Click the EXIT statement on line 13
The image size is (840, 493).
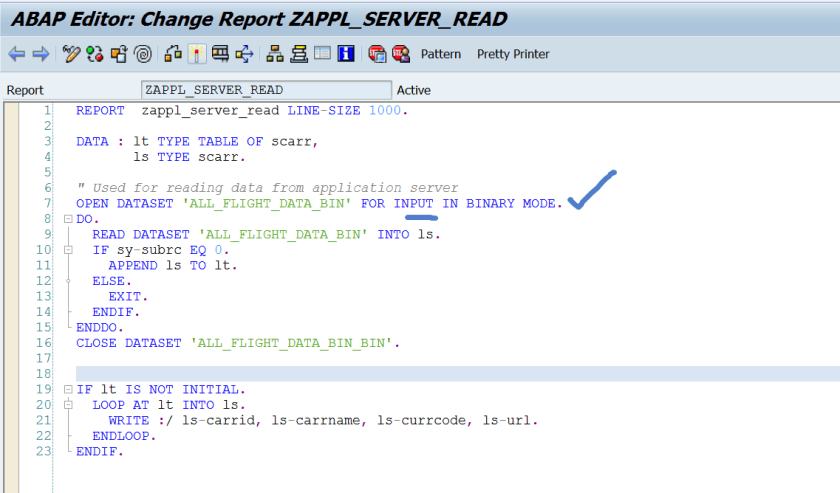pyautogui.click(x=128, y=297)
